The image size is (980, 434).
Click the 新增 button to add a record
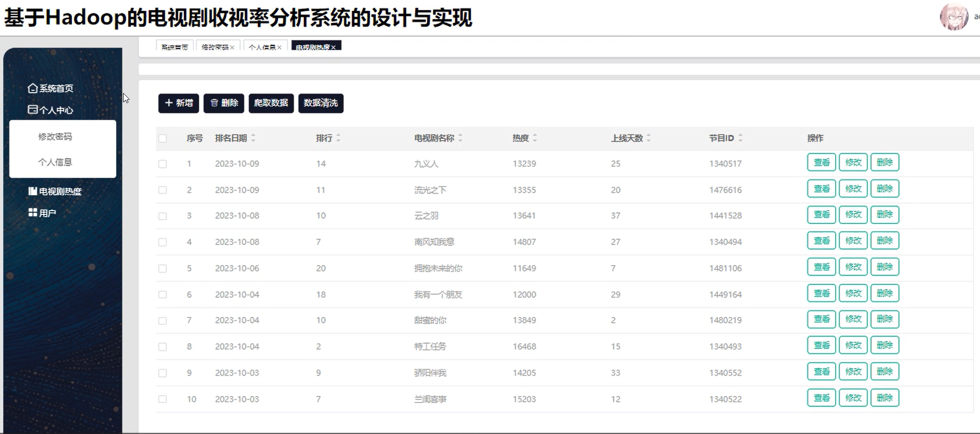tap(179, 103)
